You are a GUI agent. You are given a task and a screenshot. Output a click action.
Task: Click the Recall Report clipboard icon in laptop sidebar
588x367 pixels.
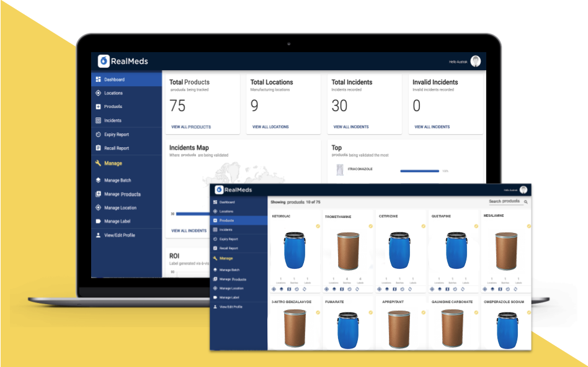[x=98, y=148]
